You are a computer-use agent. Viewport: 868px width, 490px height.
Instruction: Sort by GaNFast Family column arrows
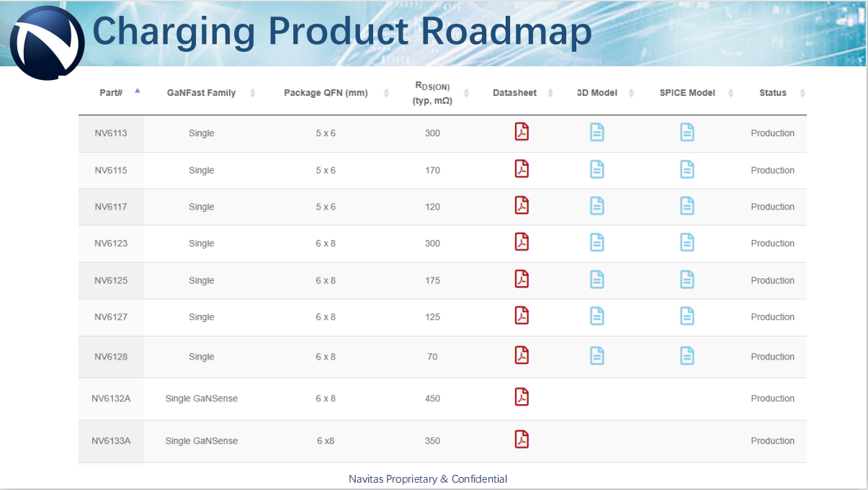252,93
